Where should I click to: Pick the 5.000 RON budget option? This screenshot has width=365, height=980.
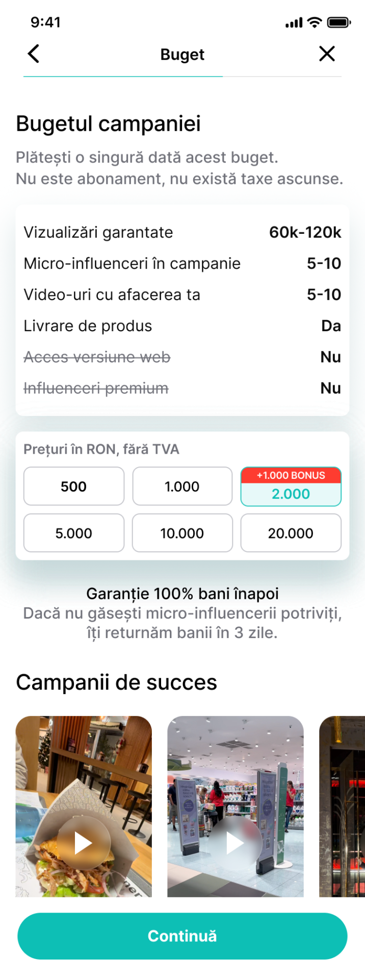point(74,533)
